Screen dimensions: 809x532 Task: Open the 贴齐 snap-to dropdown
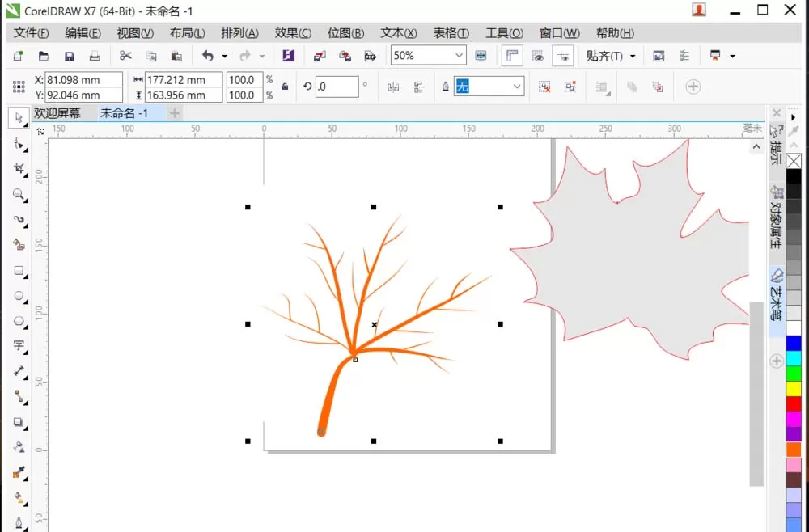tap(610, 56)
